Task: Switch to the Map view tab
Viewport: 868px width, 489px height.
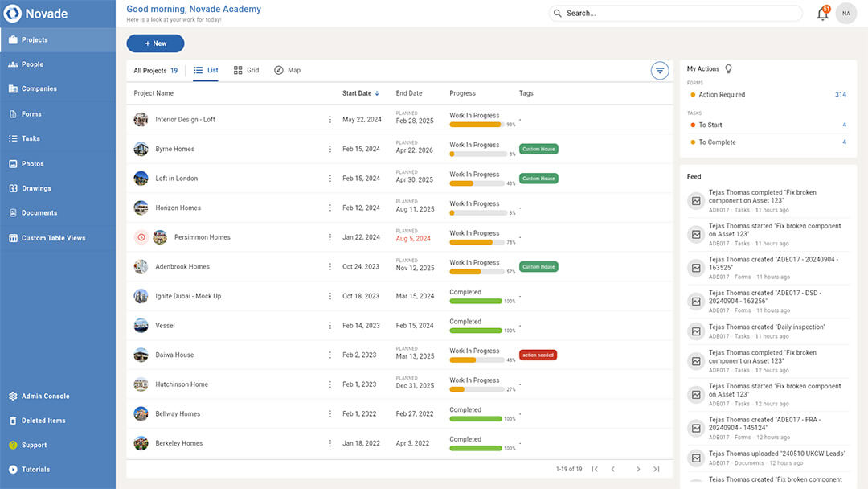Action: (x=288, y=70)
